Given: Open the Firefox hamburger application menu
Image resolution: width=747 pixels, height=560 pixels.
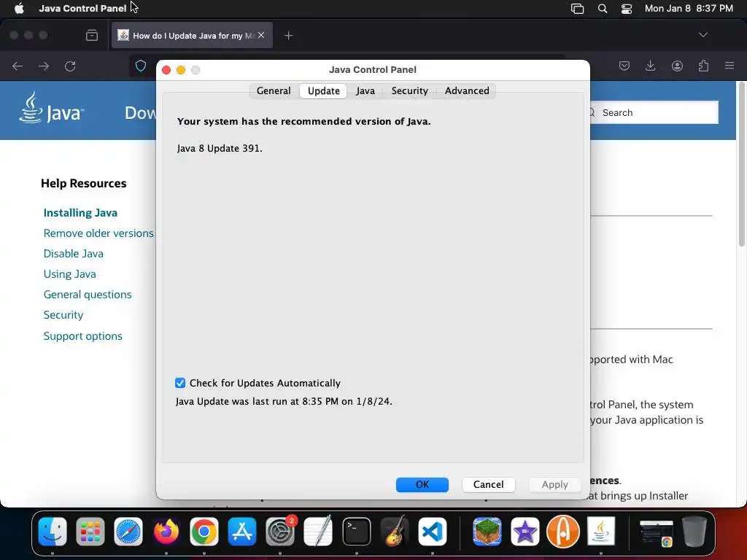Looking at the screenshot, I should [x=729, y=66].
